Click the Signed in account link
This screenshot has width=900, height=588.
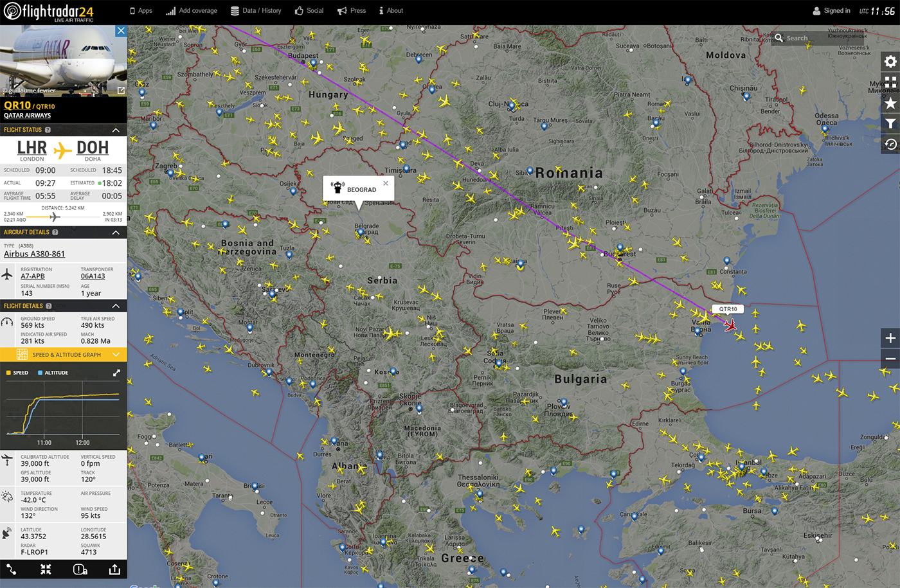click(x=837, y=11)
